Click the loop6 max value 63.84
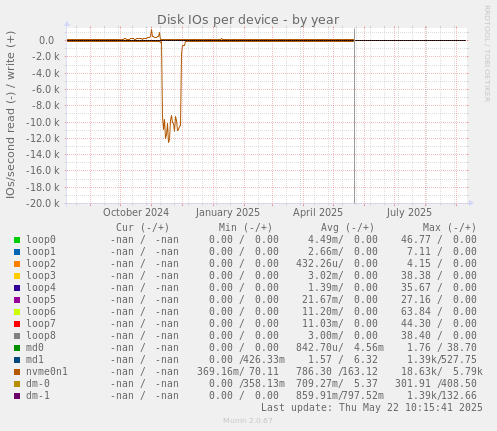Image resolution: width=497 pixels, height=431 pixels. pyautogui.click(x=416, y=311)
